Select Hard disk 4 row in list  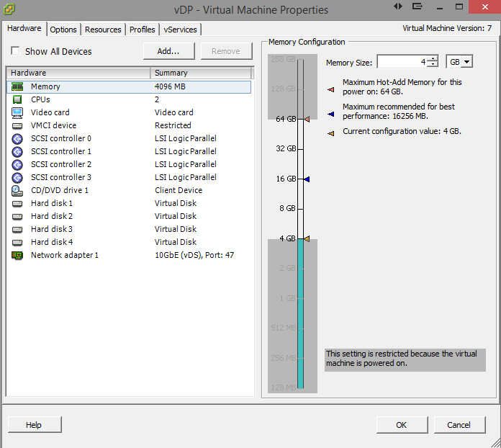52,242
